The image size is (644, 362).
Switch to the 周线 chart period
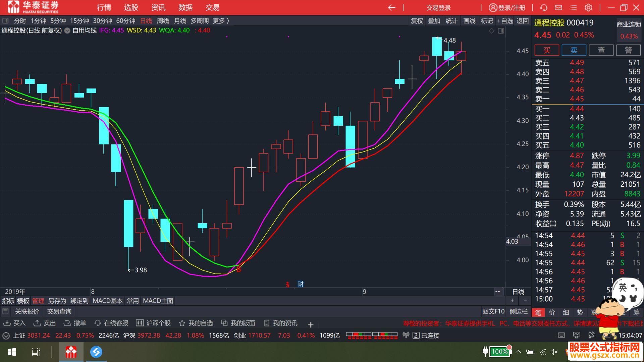pos(163,21)
